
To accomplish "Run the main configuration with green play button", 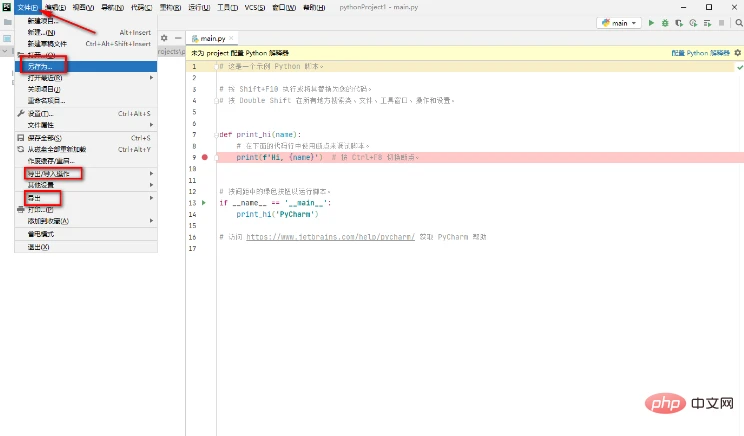I will (651, 22).
